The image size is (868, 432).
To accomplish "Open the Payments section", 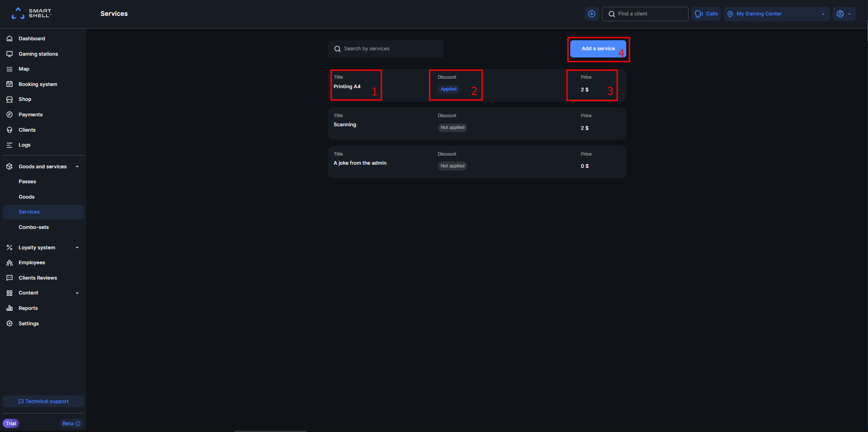I will (30, 114).
